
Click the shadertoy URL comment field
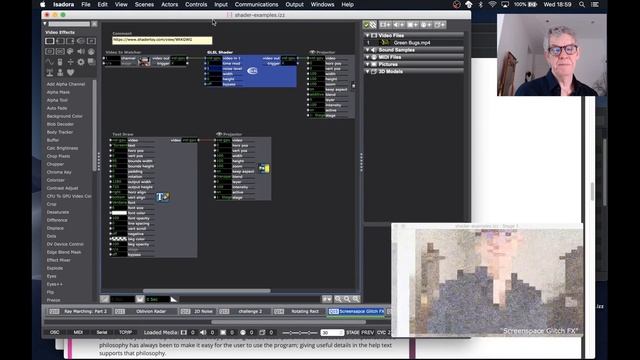(x=162, y=40)
